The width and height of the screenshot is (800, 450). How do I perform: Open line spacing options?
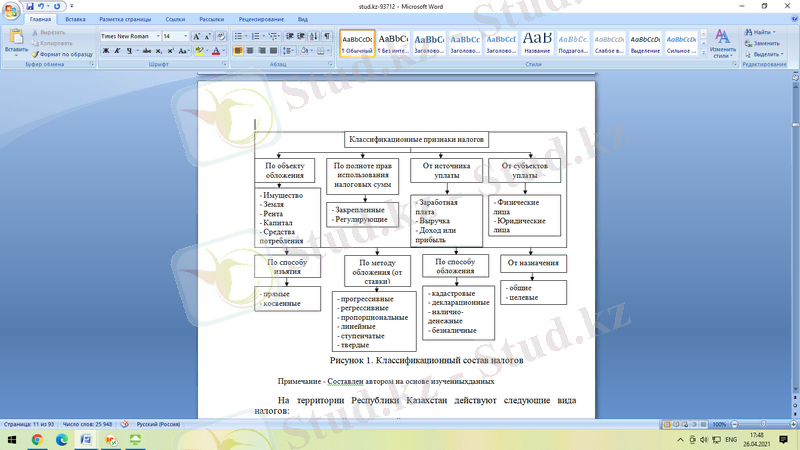(x=289, y=51)
